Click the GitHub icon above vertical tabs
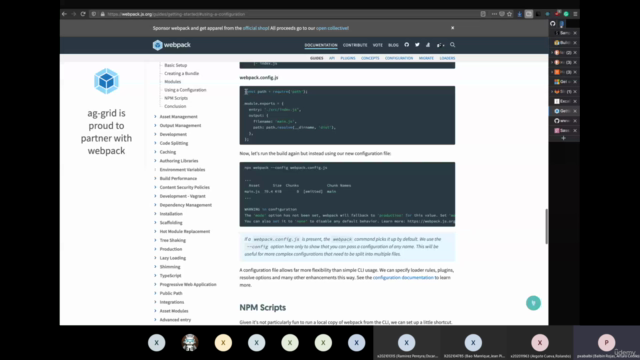 click(x=553, y=24)
